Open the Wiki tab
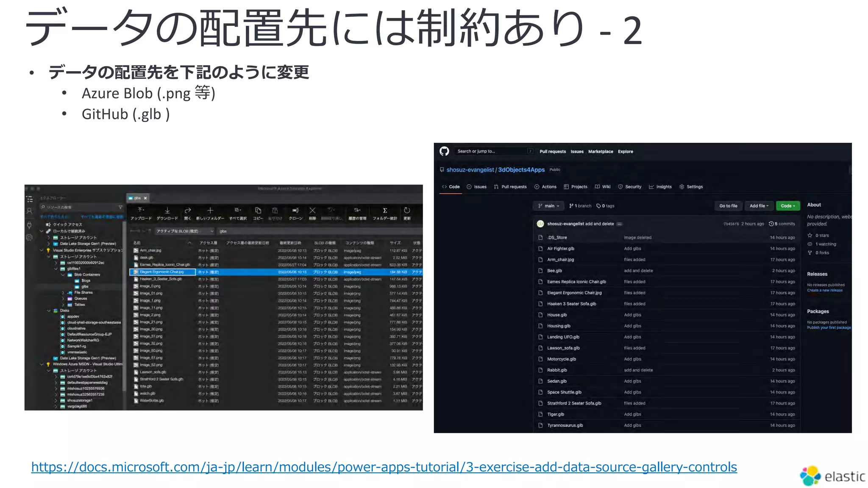Image resolution: width=868 pixels, height=488 pixels. click(603, 187)
